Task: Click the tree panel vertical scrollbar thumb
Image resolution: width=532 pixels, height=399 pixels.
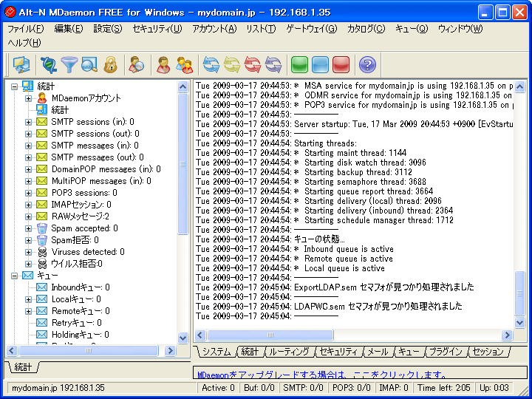Action: click(x=183, y=164)
